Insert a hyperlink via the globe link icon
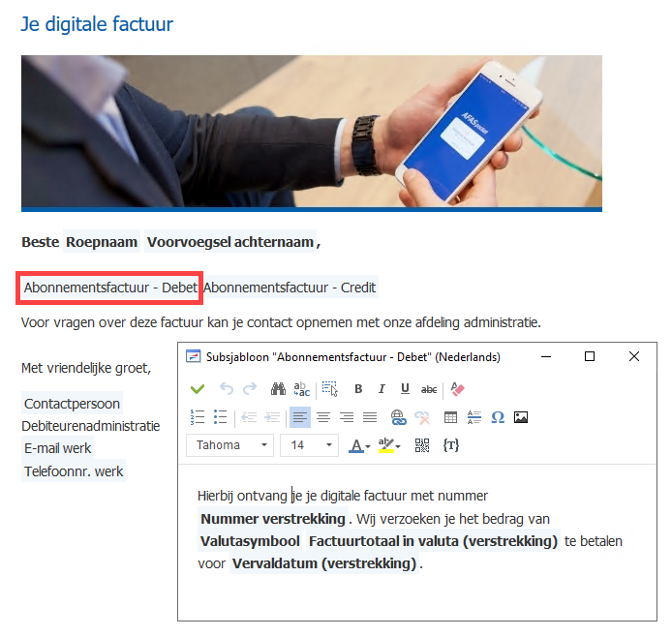Screen dimensions: 672x637 click(x=398, y=417)
